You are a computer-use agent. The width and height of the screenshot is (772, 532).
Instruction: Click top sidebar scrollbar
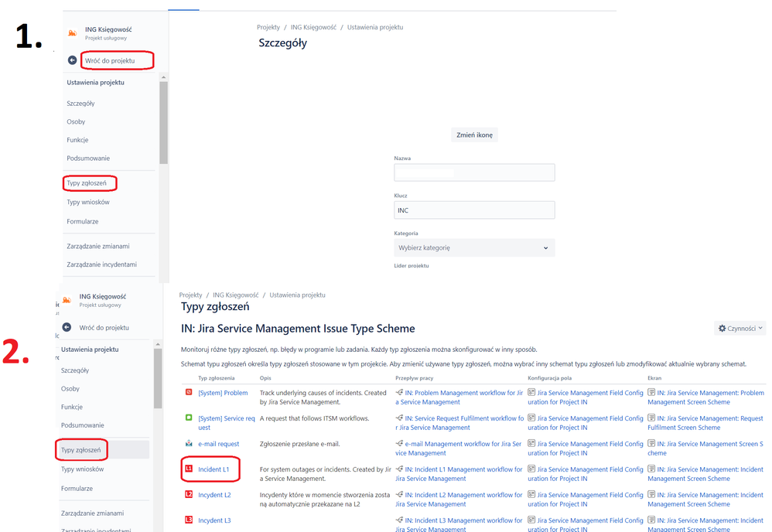tap(163, 122)
